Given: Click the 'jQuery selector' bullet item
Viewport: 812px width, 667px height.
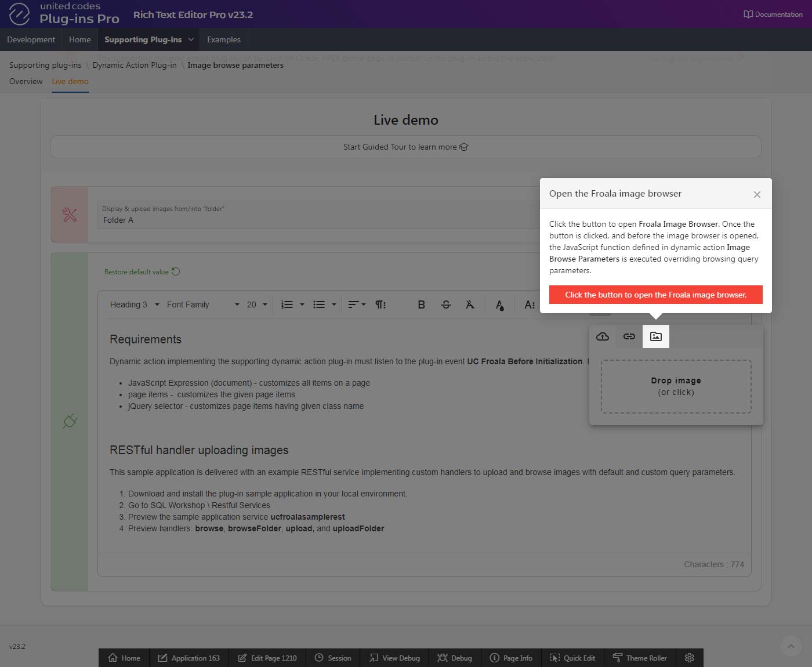Looking at the screenshot, I should (x=246, y=406).
